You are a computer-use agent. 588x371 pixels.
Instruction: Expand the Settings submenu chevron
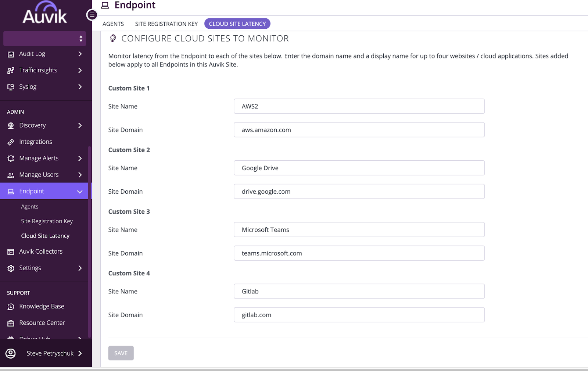80,268
